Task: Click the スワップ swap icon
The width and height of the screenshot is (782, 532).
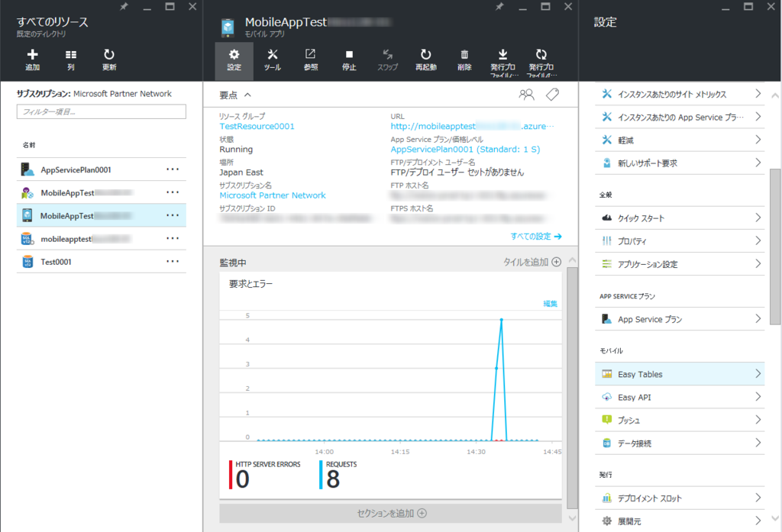Action: (387, 54)
